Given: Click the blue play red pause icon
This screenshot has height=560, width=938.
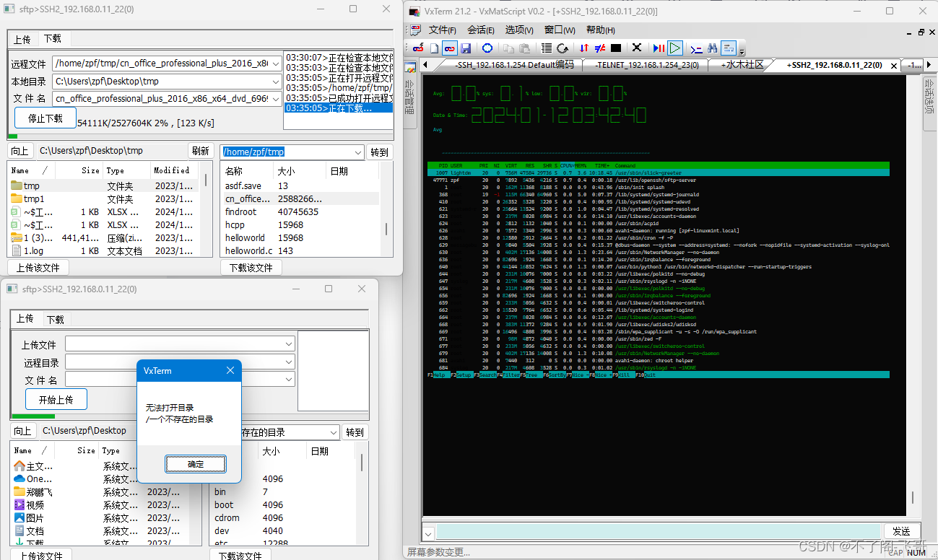Looking at the screenshot, I should pos(659,48).
